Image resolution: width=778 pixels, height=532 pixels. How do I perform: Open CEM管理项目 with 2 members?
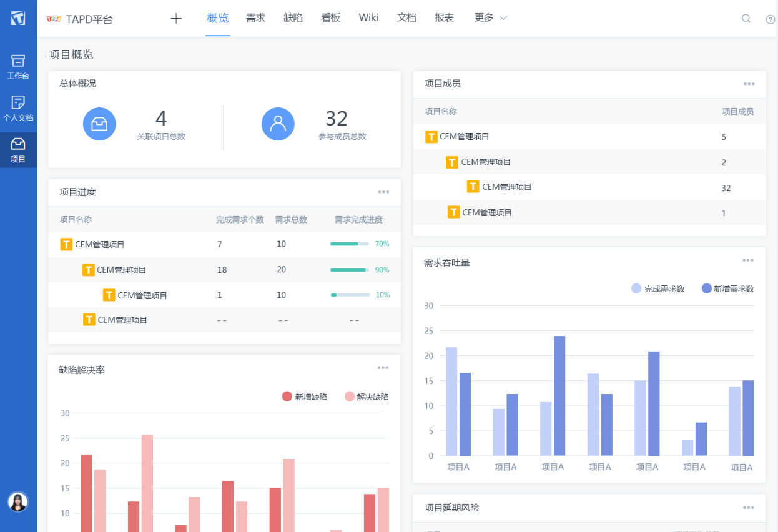coord(486,162)
